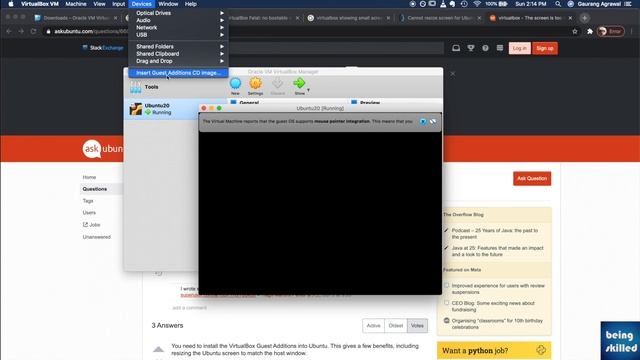Open Unanswered in Ask Ubuntu sidebar
Screen dimensions: 640x360
[x=97, y=237]
